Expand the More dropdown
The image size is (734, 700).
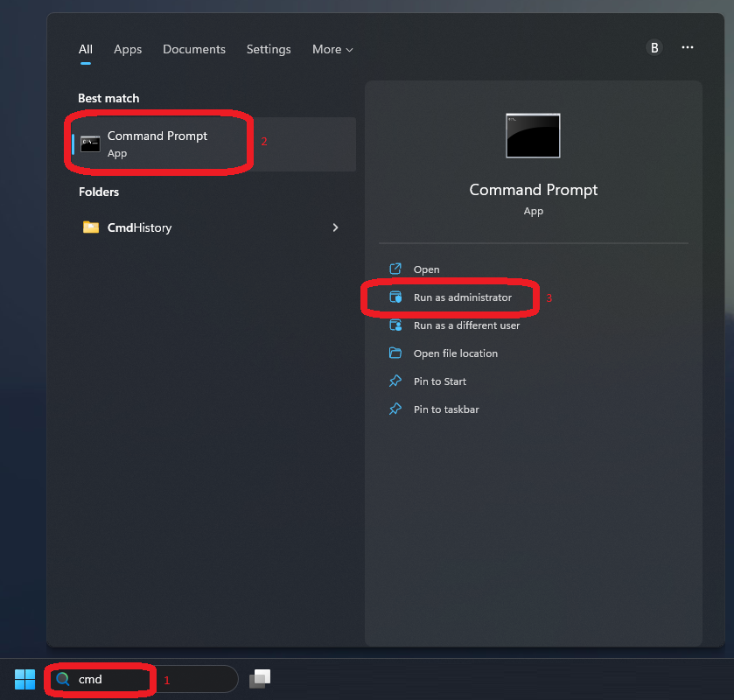coord(332,49)
